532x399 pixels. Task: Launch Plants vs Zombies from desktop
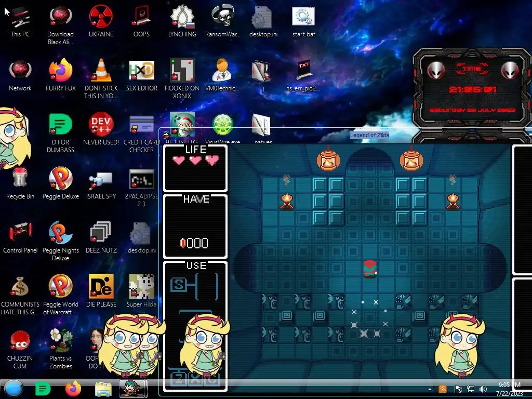click(x=60, y=349)
